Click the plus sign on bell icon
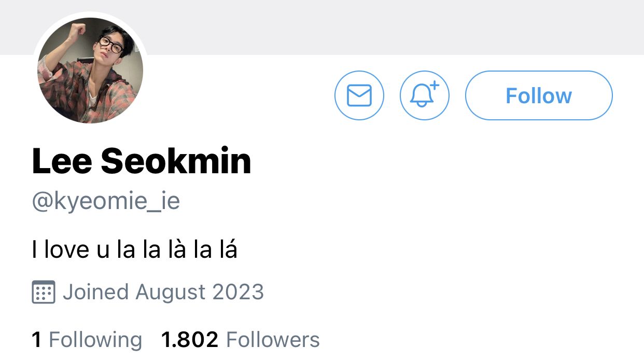 (435, 86)
